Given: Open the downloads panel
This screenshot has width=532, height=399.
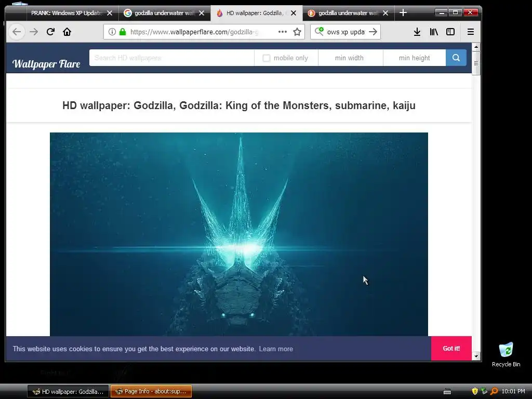Looking at the screenshot, I should pos(417,32).
